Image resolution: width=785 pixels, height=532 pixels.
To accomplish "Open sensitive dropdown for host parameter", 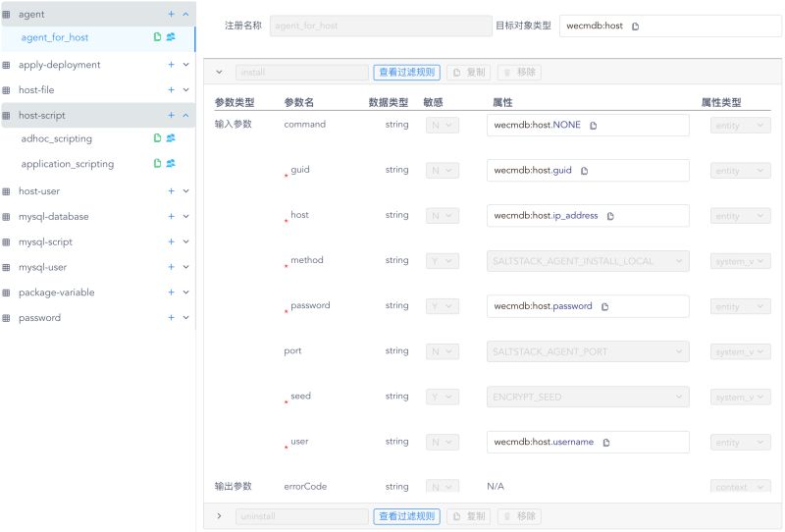I will coord(443,216).
